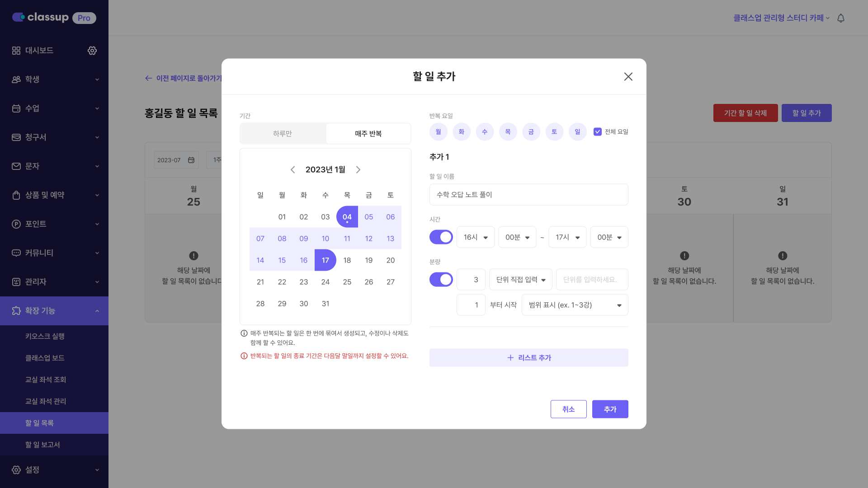The height and width of the screenshot is (488, 868).
Task: Switch to the 하루만 tab
Action: [283, 134]
